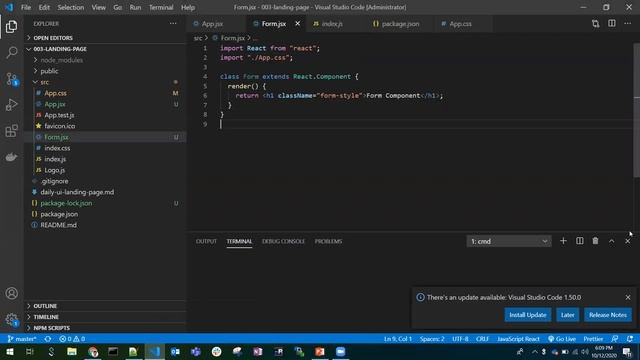The height and width of the screenshot is (360, 640).
Task: Switch to the Output panel tab
Action: [206, 241]
